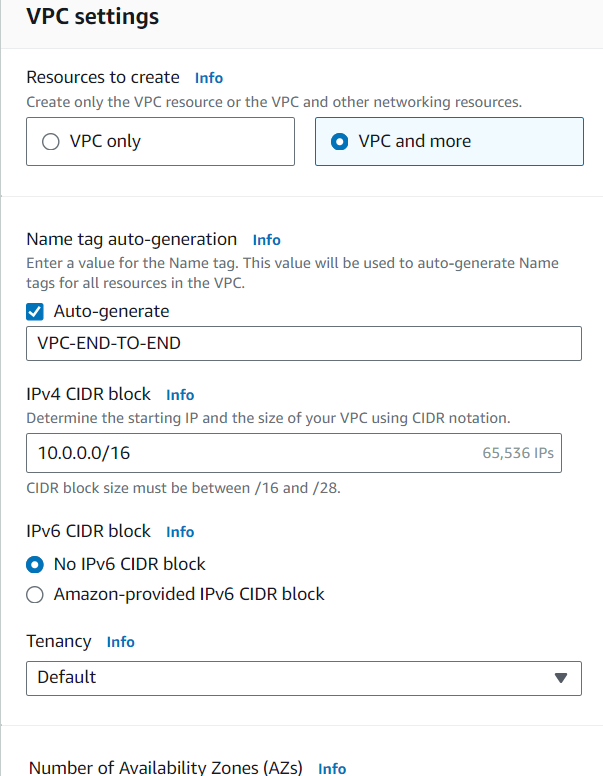Open Info link for Name tag auto-generation
The height and width of the screenshot is (776, 603).
[x=266, y=240]
